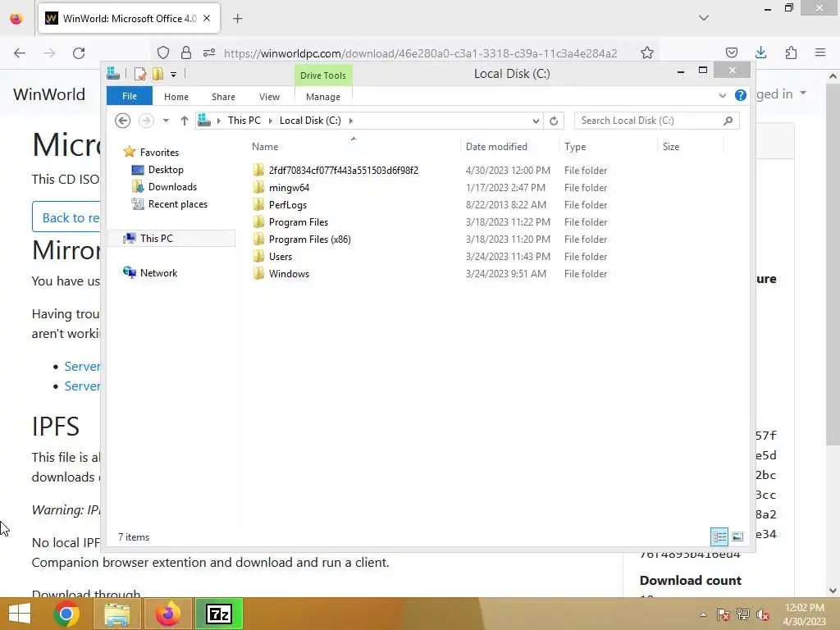Close the WinWorld Firefox tab
Screen dimensions: 840x630
(x=207, y=18)
